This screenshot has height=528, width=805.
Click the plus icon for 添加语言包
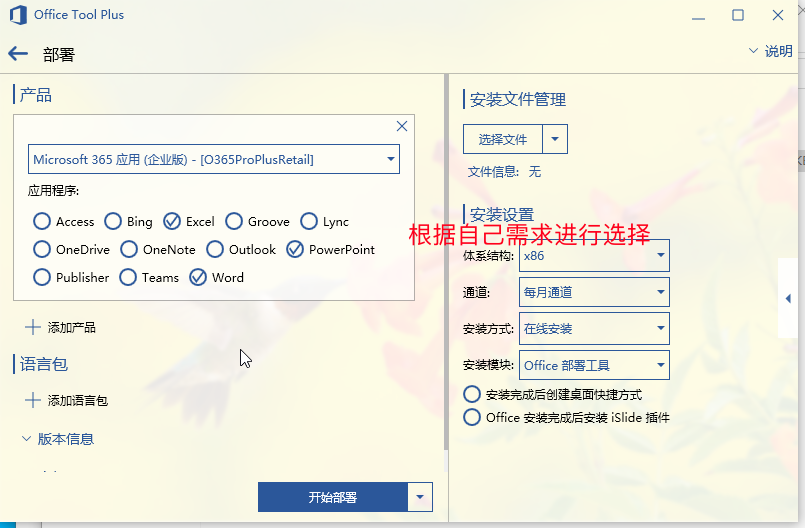pos(33,400)
